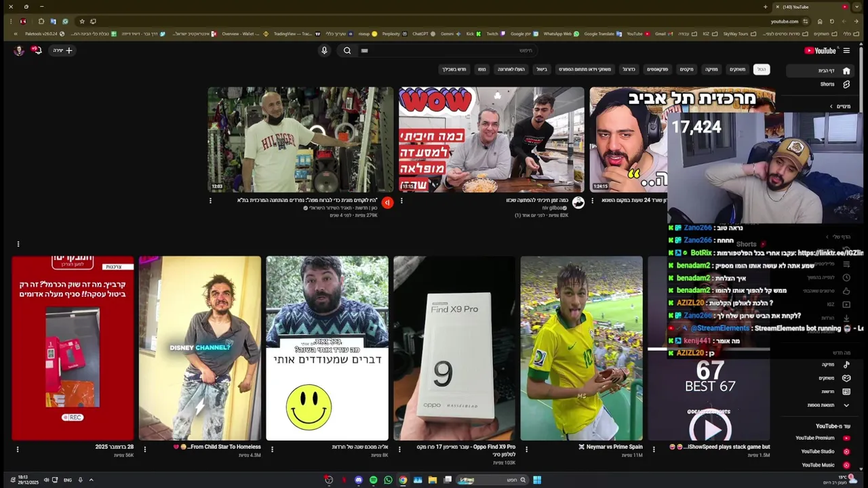
Task: Open the account avatar menu
Action: tap(19, 50)
